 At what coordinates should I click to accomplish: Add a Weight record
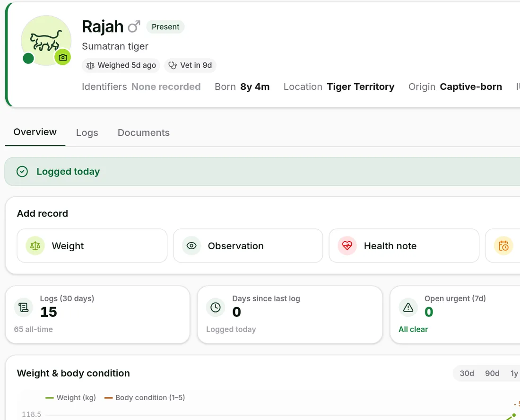click(x=92, y=246)
